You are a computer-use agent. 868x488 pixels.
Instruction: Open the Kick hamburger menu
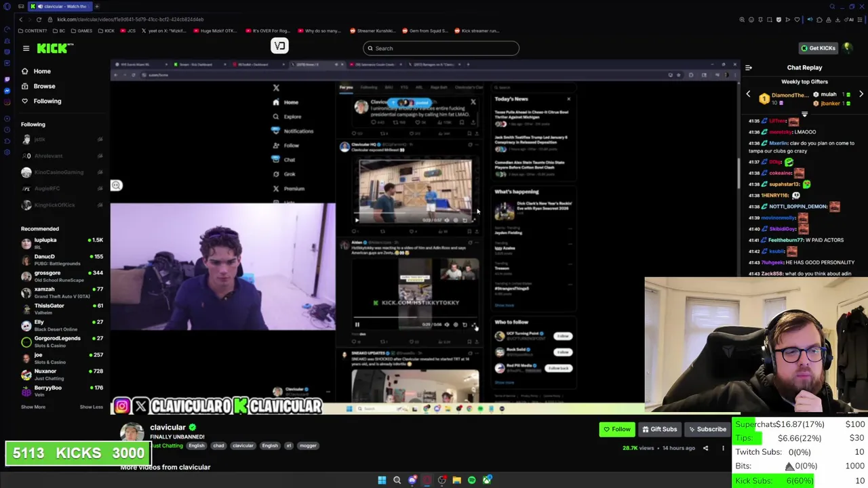(26, 48)
